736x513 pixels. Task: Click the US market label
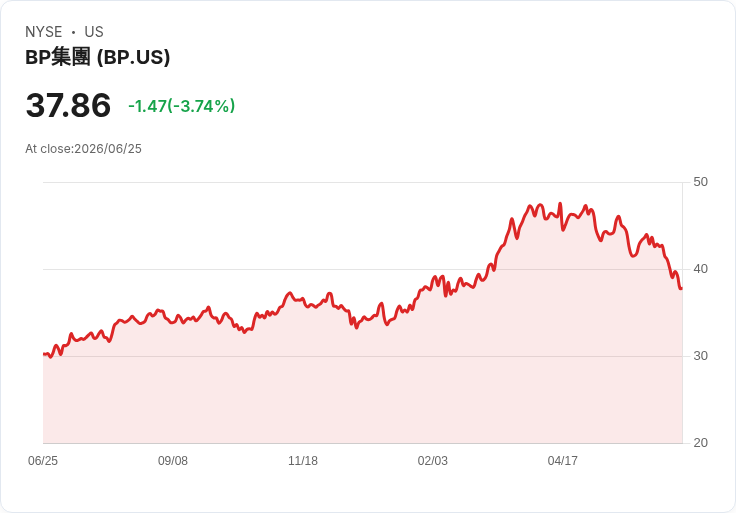[94, 32]
